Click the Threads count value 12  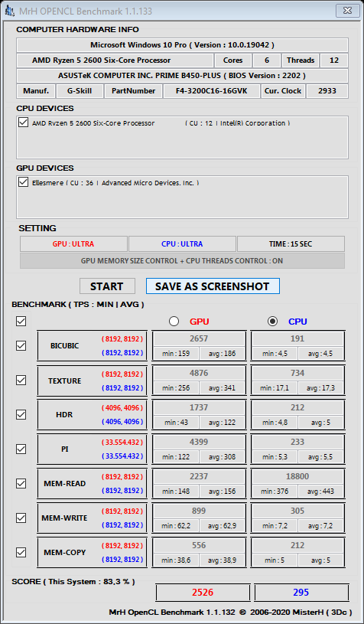(334, 60)
